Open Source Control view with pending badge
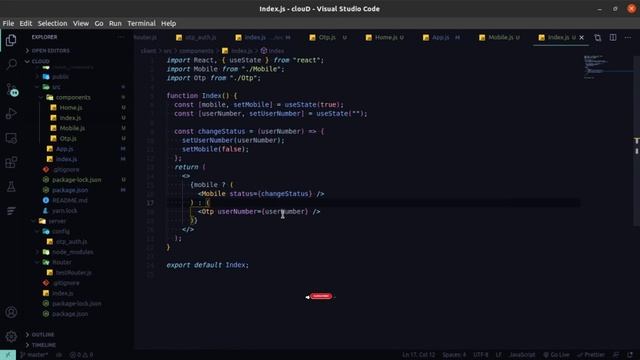The image size is (640, 360). 11,89
